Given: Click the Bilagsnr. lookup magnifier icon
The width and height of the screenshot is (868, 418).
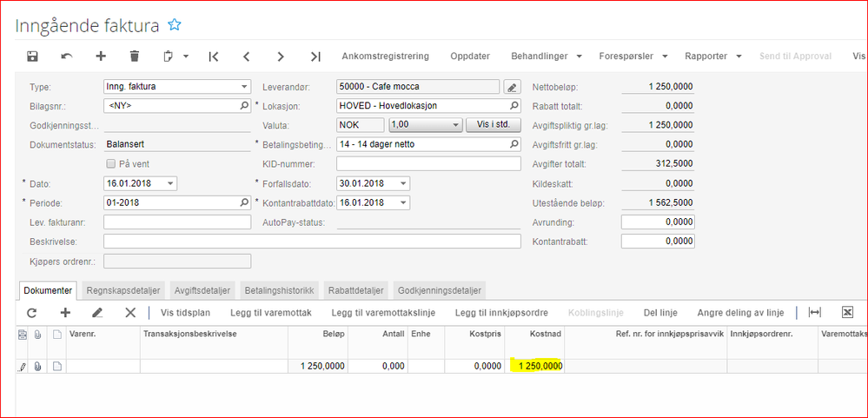Looking at the screenshot, I should pyautogui.click(x=244, y=105).
